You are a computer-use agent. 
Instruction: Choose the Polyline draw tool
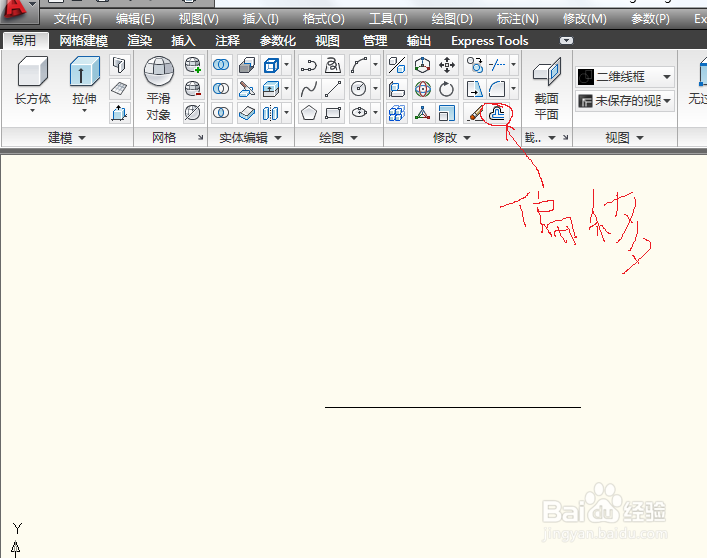(309, 65)
